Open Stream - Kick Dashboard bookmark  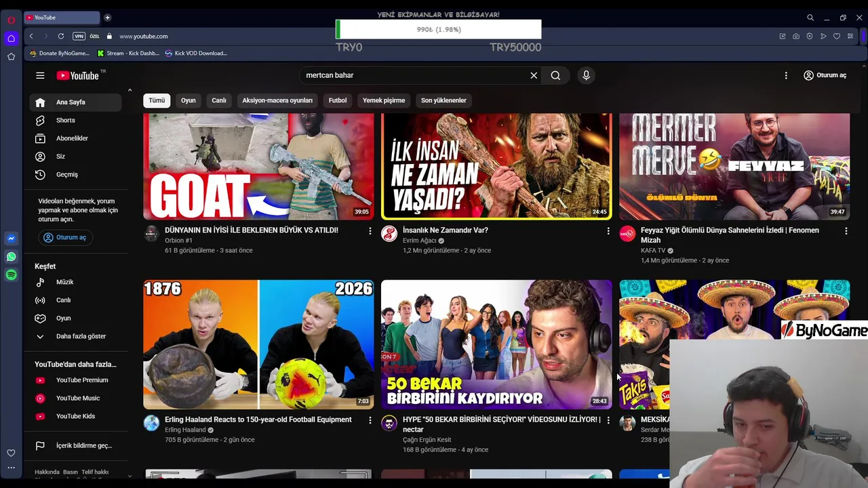click(128, 53)
